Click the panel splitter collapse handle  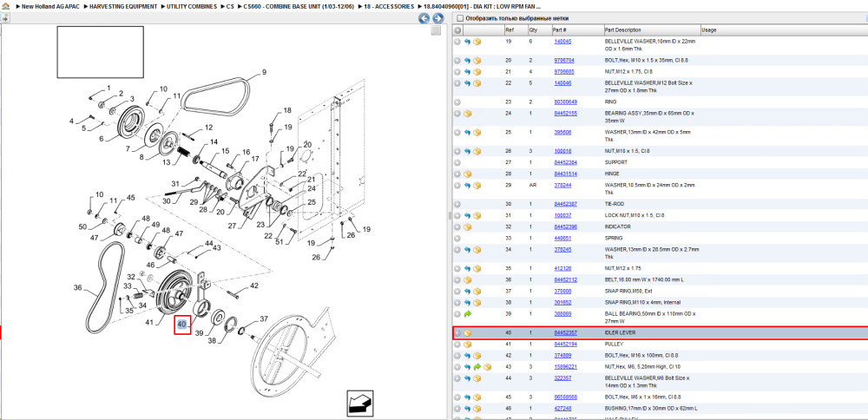pyautogui.click(x=450, y=215)
